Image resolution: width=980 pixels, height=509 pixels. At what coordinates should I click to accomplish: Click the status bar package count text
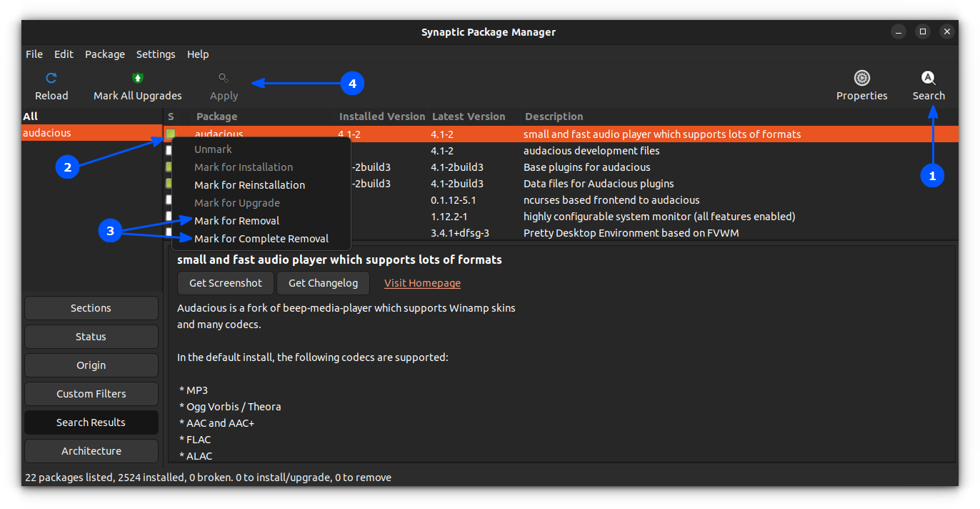208,478
